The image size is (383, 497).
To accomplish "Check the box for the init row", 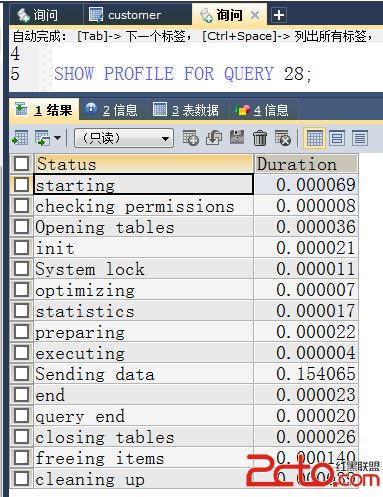I will click(22, 248).
